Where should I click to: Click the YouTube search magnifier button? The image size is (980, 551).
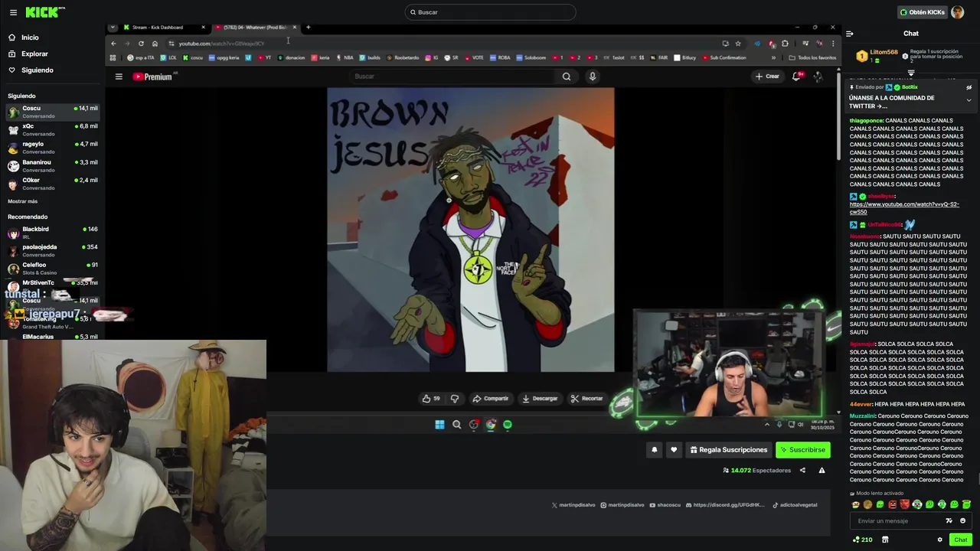coord(566,77)
